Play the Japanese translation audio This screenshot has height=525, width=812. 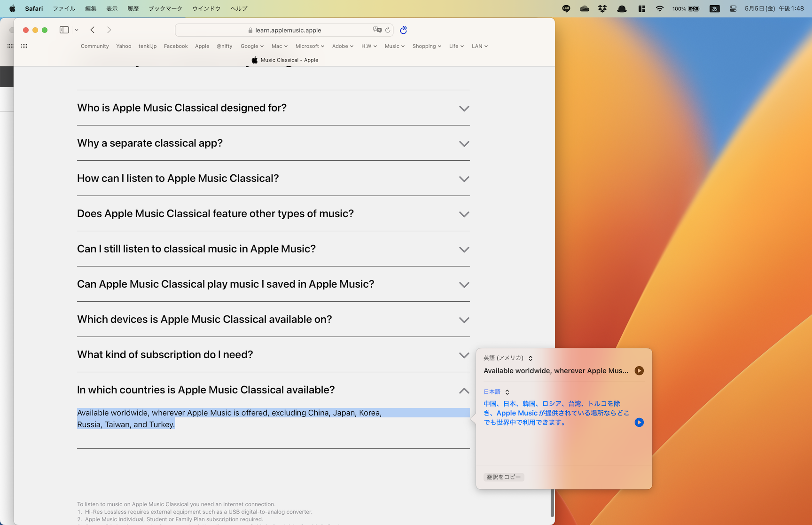click(x=639, y=423)
